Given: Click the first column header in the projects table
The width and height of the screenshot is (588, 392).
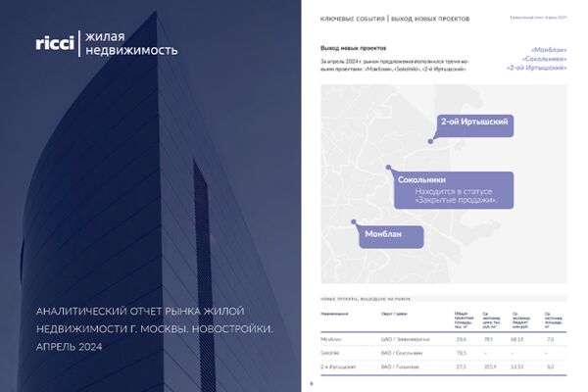Looking at the screenshot, I should click(x=334, y=314).
